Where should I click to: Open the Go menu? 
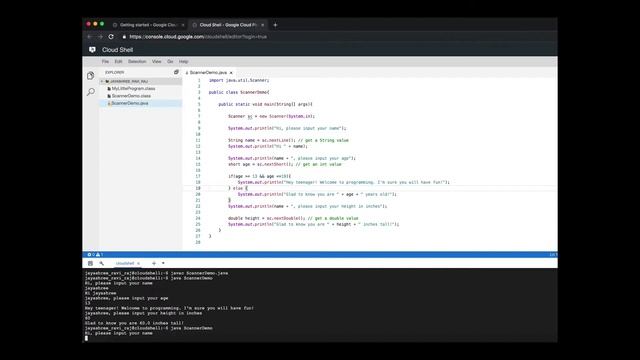click(170, 62)
